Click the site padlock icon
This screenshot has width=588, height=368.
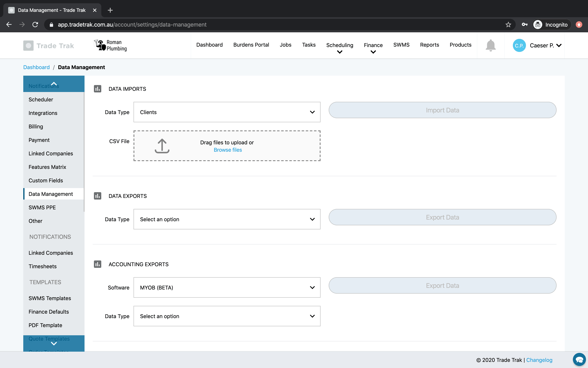tap(51, 25)
